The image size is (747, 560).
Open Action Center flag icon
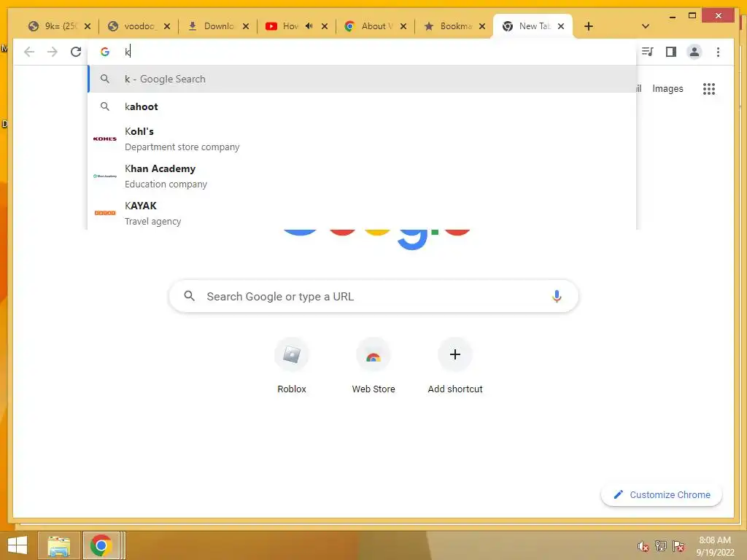678,546
